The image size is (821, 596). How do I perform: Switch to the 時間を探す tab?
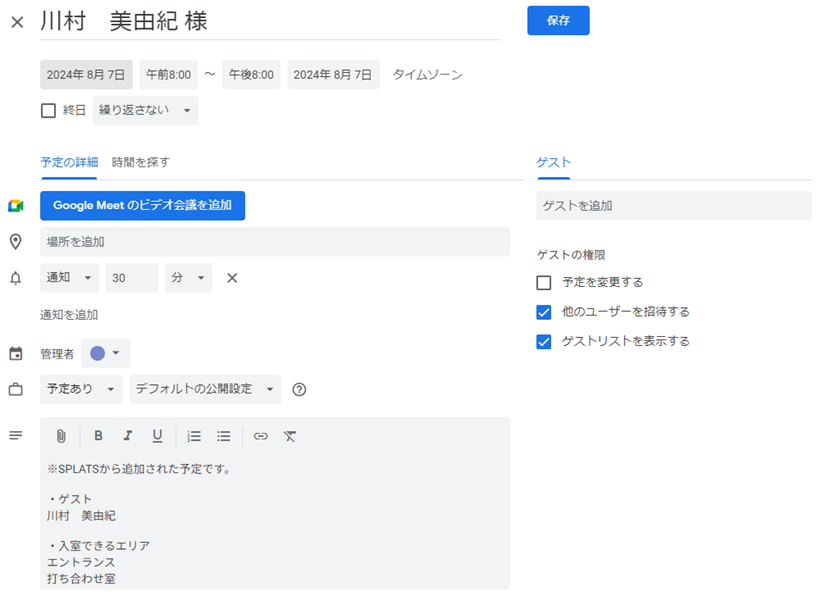pos(141,159)
